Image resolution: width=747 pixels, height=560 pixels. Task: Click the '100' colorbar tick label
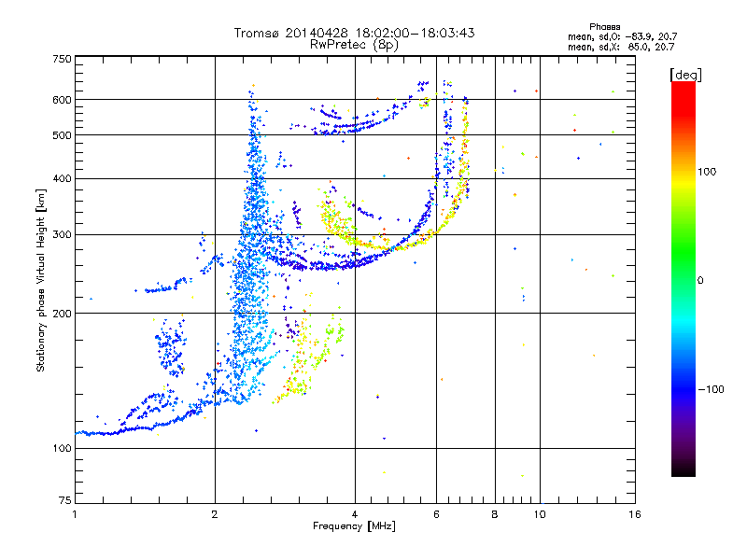[x=707, y=172]
